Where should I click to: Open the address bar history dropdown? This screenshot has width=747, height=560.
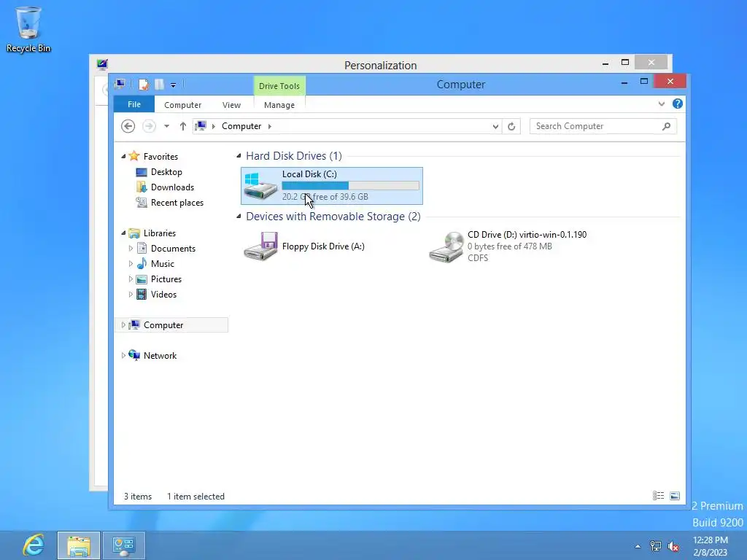coord(495,126)
